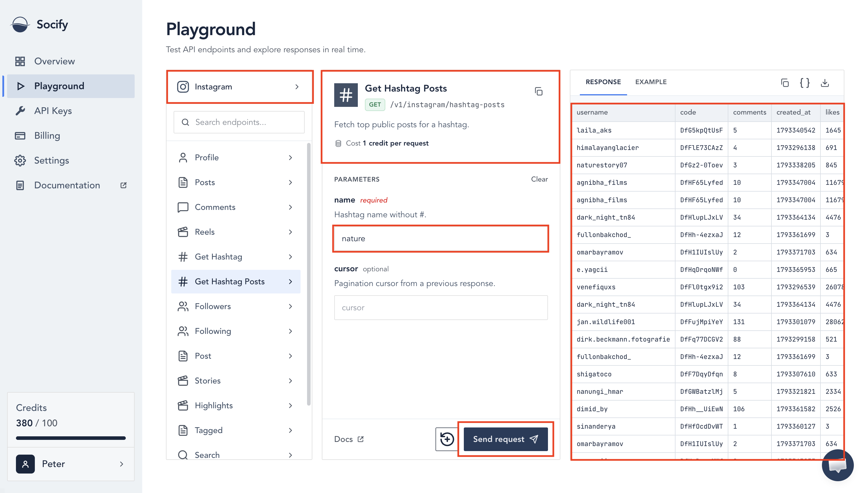Click the Reels clapperboard icon
Viewport: 868px width, 493px height.
point(183,232)
